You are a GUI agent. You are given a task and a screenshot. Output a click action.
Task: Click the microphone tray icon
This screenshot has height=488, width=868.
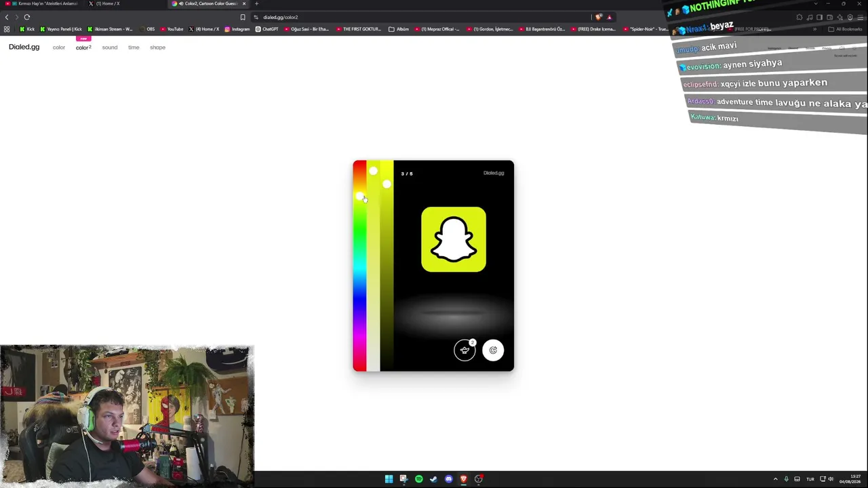(x=786, y=479)
